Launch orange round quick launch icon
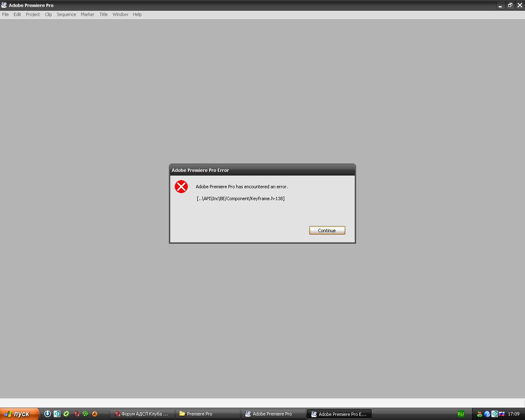The image size is (525, 420). click(95, 414)
